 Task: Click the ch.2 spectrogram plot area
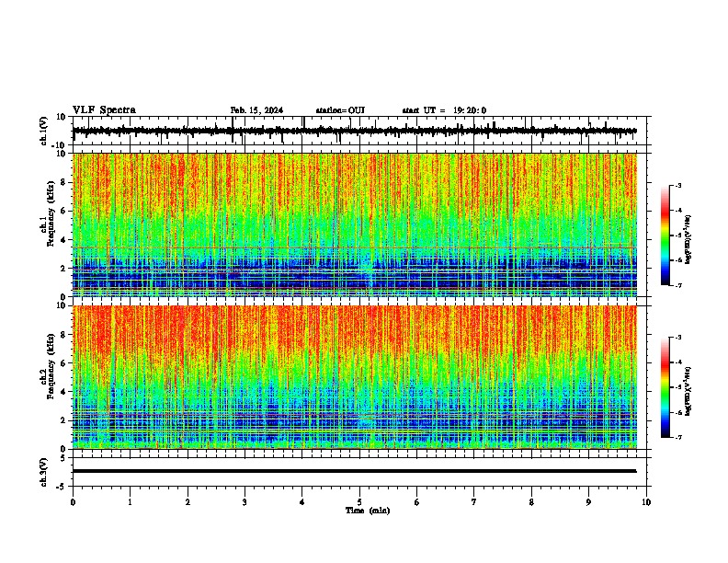click(355, 377)
